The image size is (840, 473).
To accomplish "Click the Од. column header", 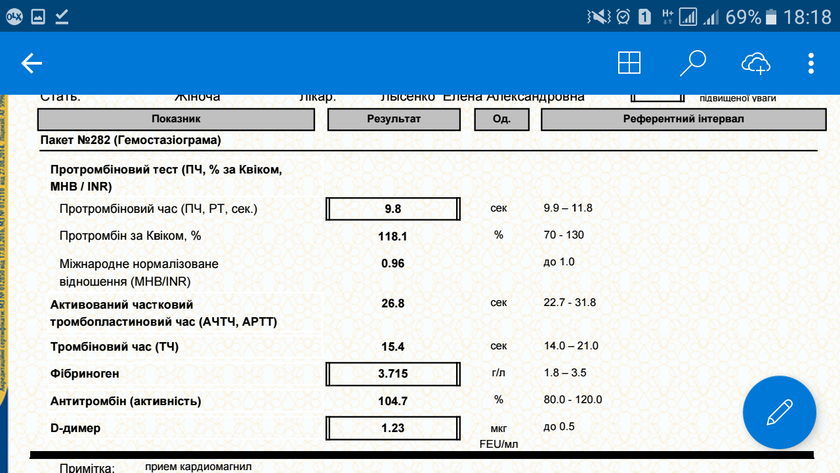I will point(500,119).
